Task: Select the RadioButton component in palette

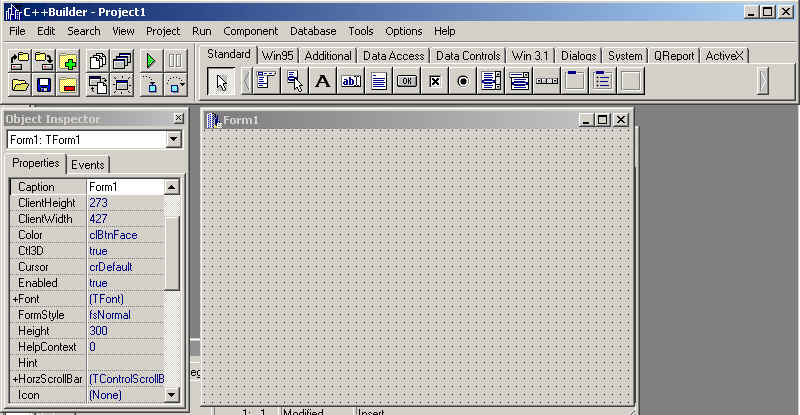Action: tap(463, 81)
